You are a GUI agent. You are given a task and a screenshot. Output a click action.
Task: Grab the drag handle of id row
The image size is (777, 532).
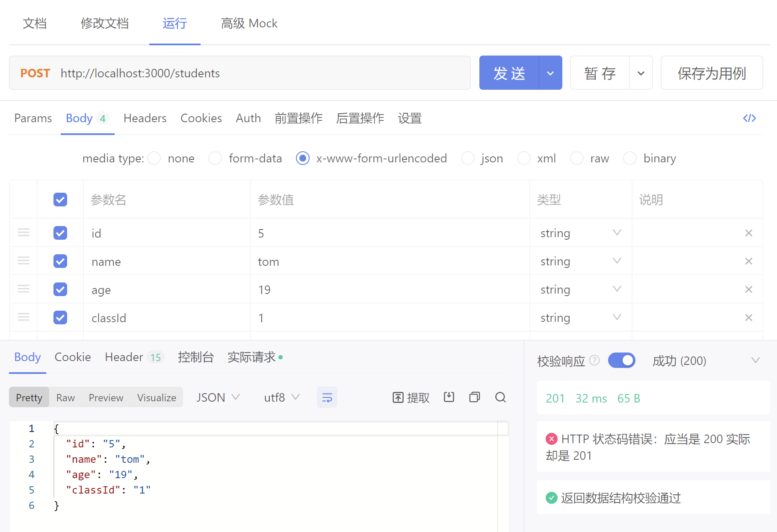[x=24, y=232]
